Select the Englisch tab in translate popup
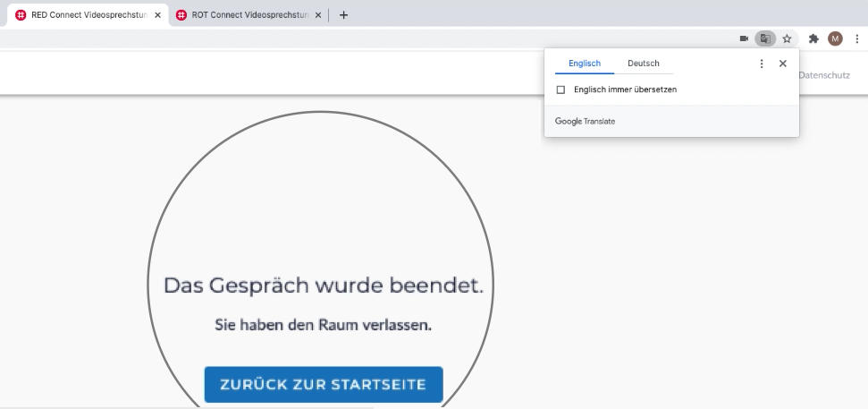This screenshot has width=868, height=409. (x=585, y=64)
